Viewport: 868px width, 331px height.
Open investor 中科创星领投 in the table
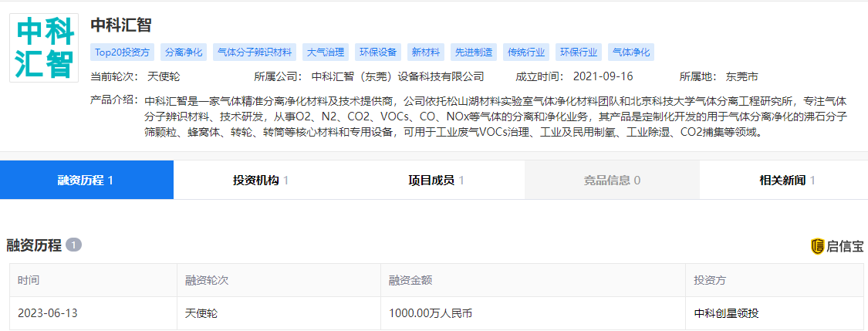point(726,313)
